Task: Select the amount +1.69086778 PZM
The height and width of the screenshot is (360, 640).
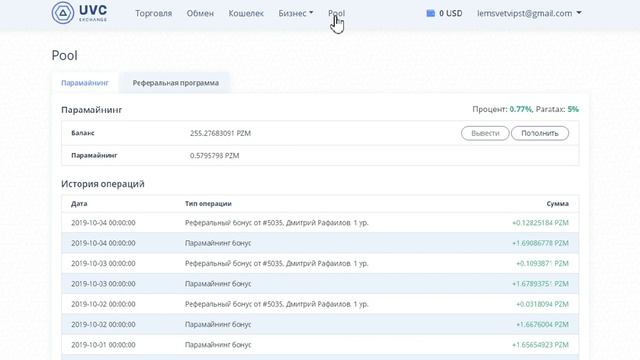Action: (x=540, y=243)
